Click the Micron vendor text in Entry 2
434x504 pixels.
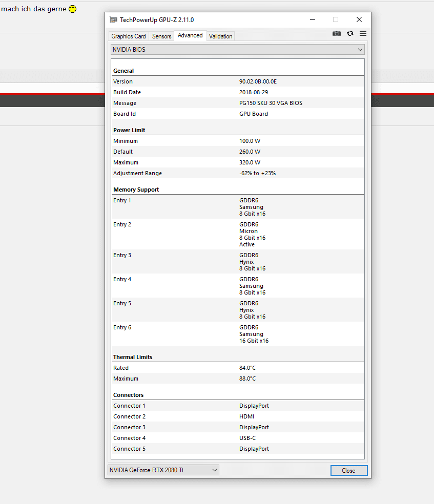point(249,232)
